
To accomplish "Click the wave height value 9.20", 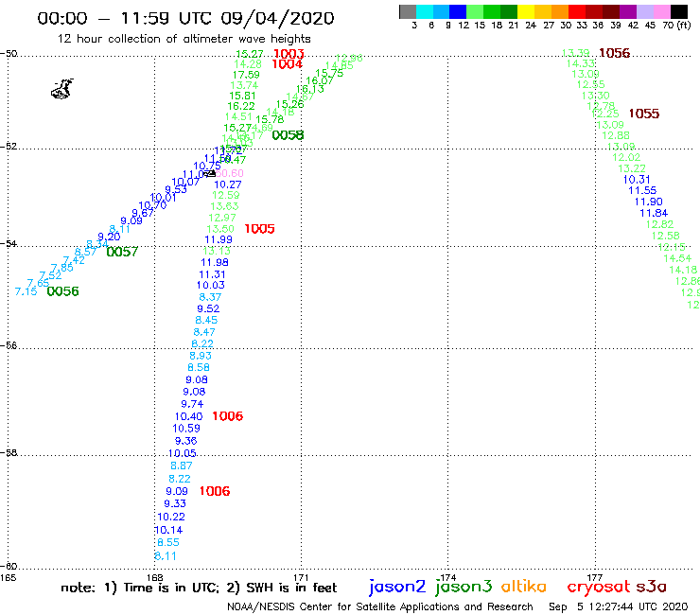I will 109,237.
